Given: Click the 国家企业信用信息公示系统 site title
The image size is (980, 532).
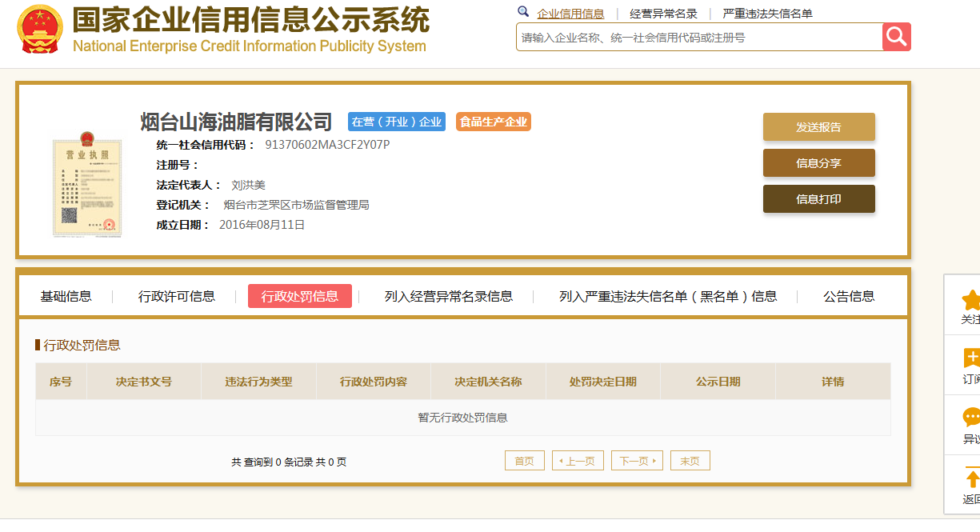Looking at the screenshot, I should click(251, 20).
